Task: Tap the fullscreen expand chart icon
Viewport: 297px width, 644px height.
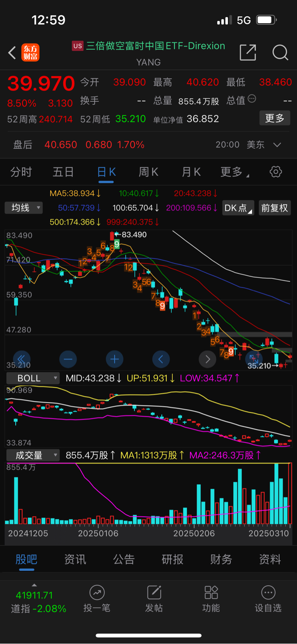Action: 254,359
